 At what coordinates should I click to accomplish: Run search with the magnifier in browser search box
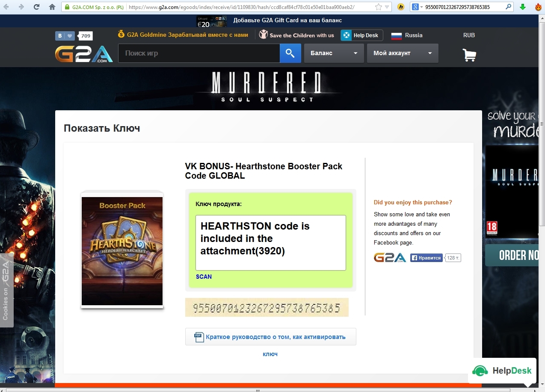click(x=508, y=7)
